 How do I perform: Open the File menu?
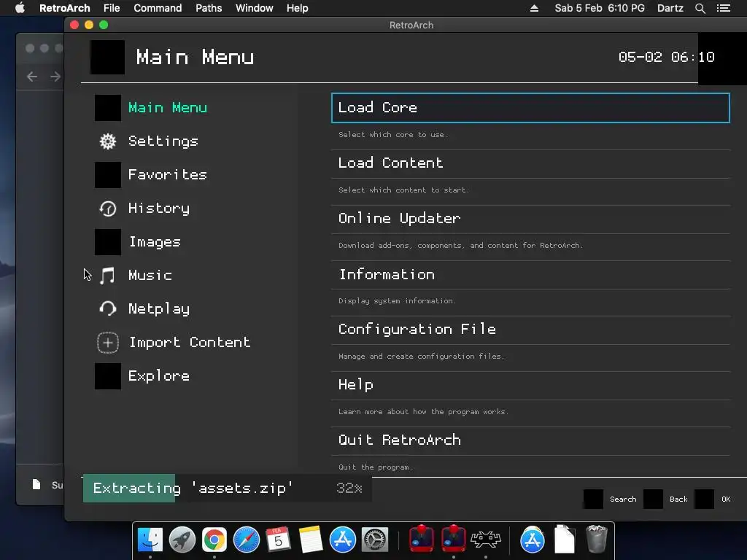(x=112, y=8)
